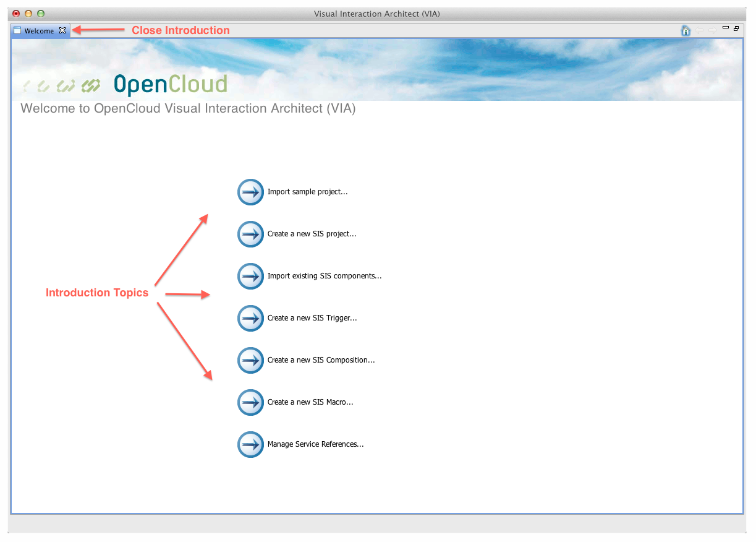
Task: Open the "Manage Service References..." link
Action: (x=315, y=444)
